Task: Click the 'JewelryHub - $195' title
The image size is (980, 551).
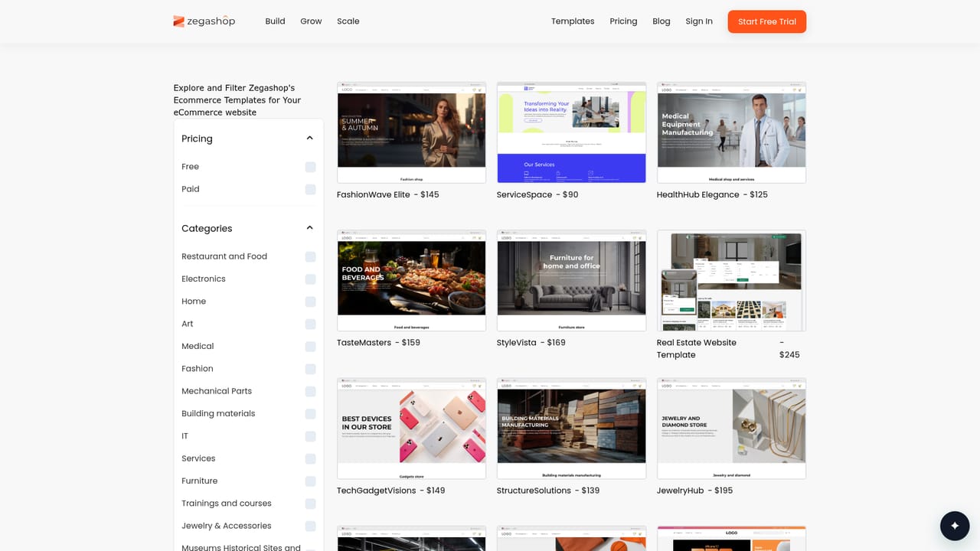Action: click(694, 491)
